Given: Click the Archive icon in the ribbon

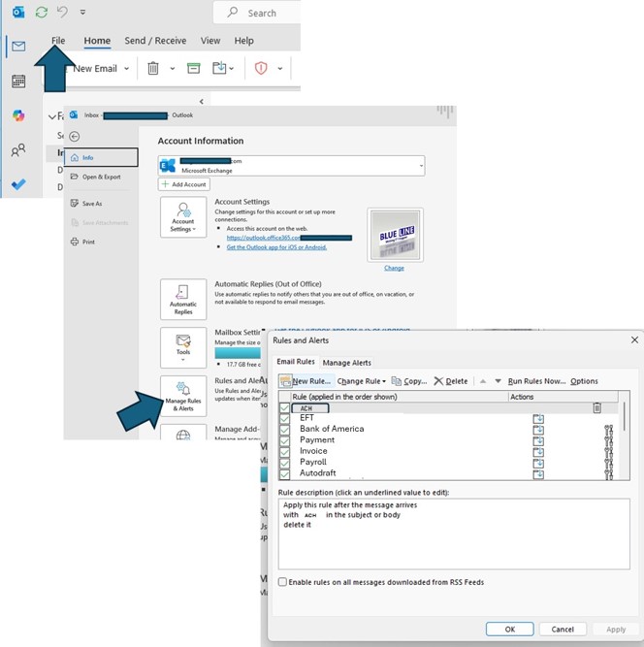Looking at the screenshot, I should click(194, 68).
